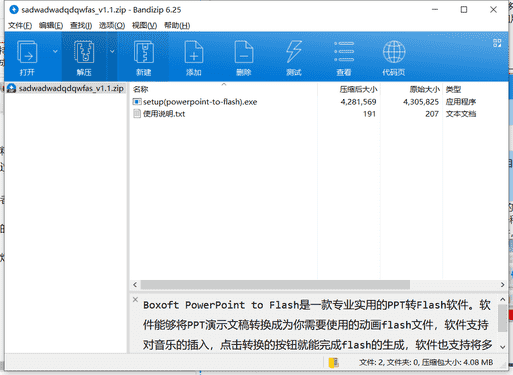Click the Add files (添加) icon

pos(194,52)
